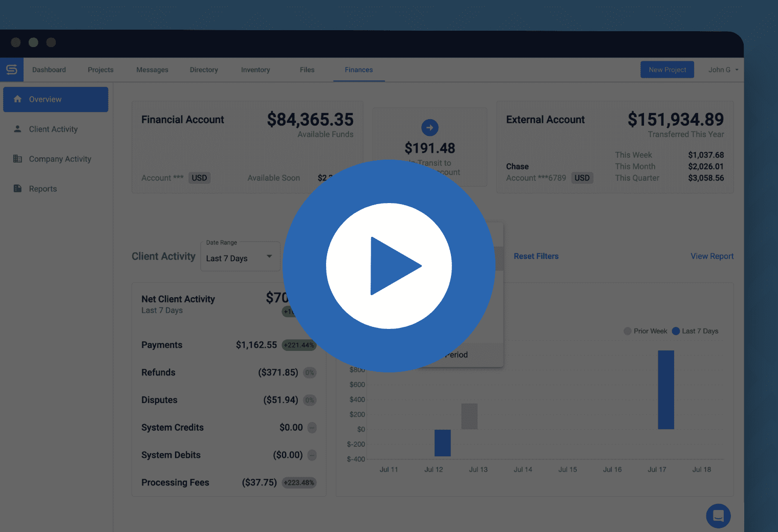Click the New Project button
This screenshot has height=532, width=778.
pyautogui.click(x=667, y=70)
